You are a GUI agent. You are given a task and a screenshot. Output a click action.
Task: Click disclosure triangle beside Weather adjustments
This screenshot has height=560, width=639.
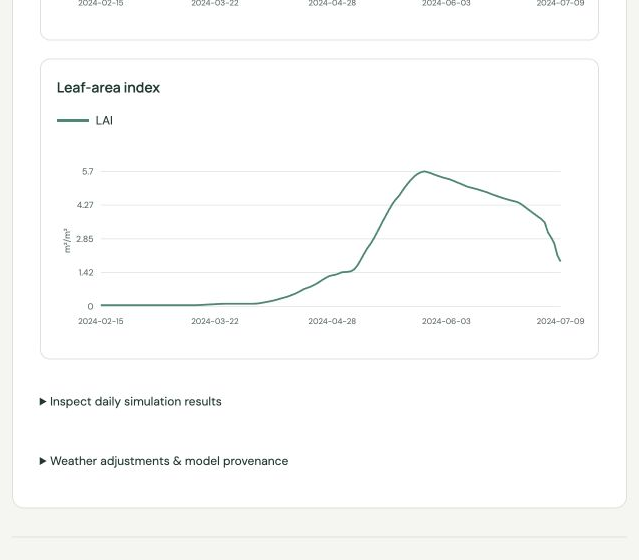43,461
